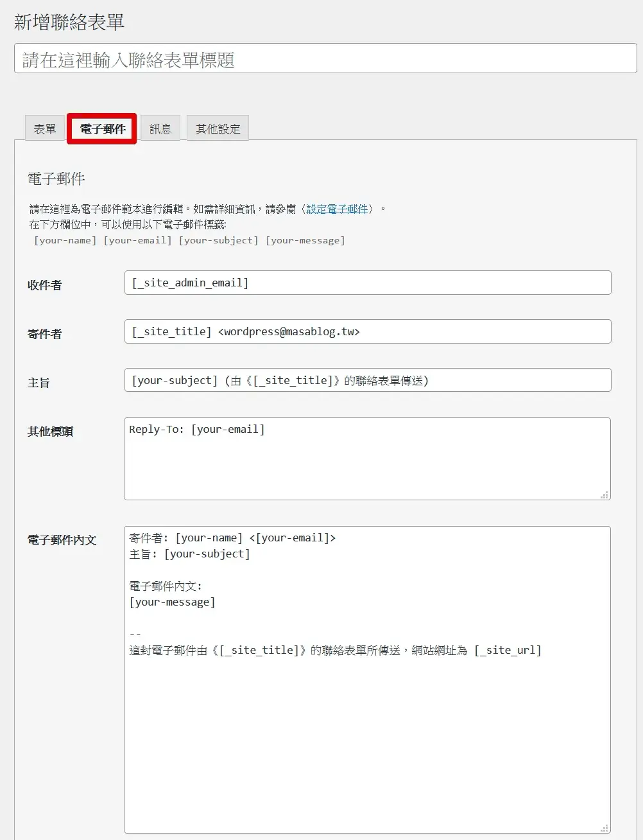Click the 電子郵件內文 field label
The width and height of the screenshot is (643, 840).
(62, 540)
